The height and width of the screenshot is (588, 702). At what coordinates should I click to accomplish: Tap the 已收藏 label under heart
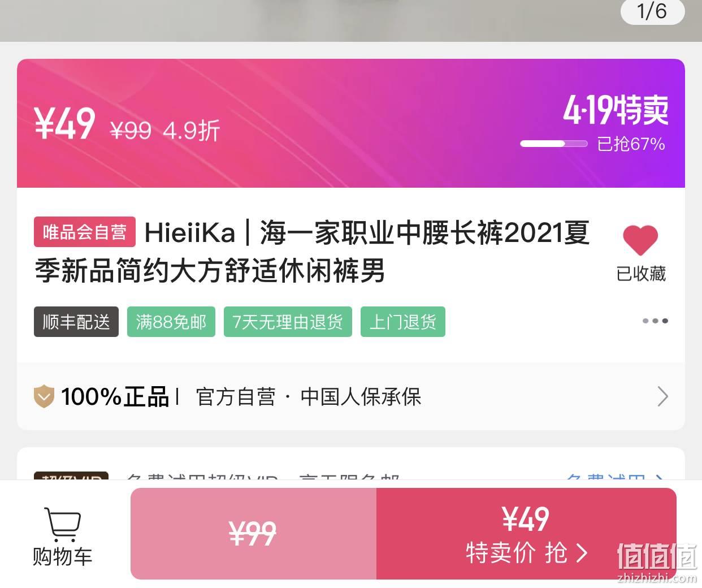(x=641, y=274)
